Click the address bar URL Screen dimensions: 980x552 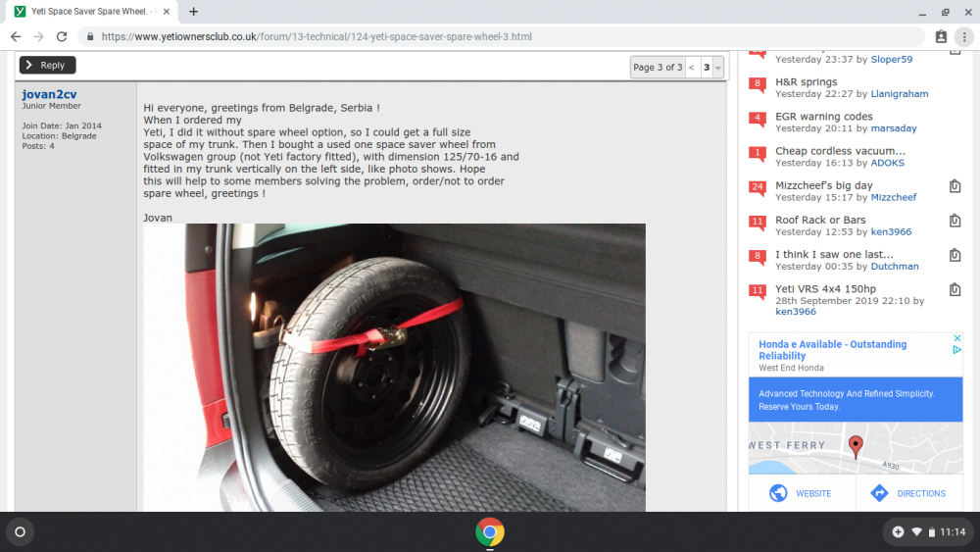[x=317, y=37]
